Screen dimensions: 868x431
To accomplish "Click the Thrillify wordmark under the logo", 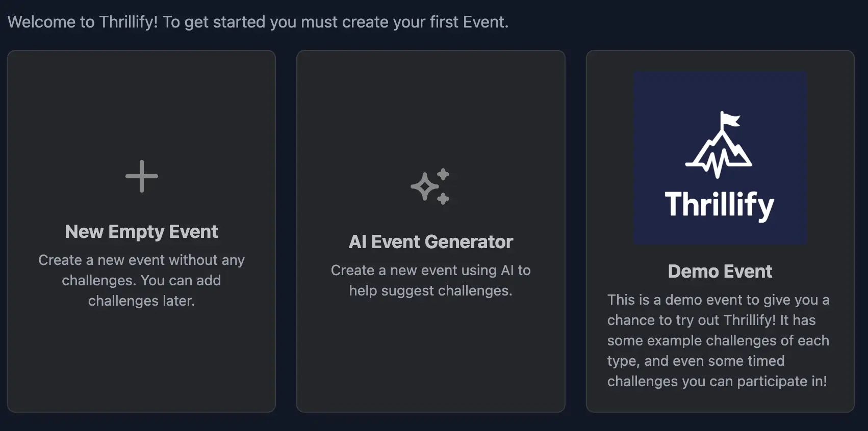I will (x=719, y=204).
